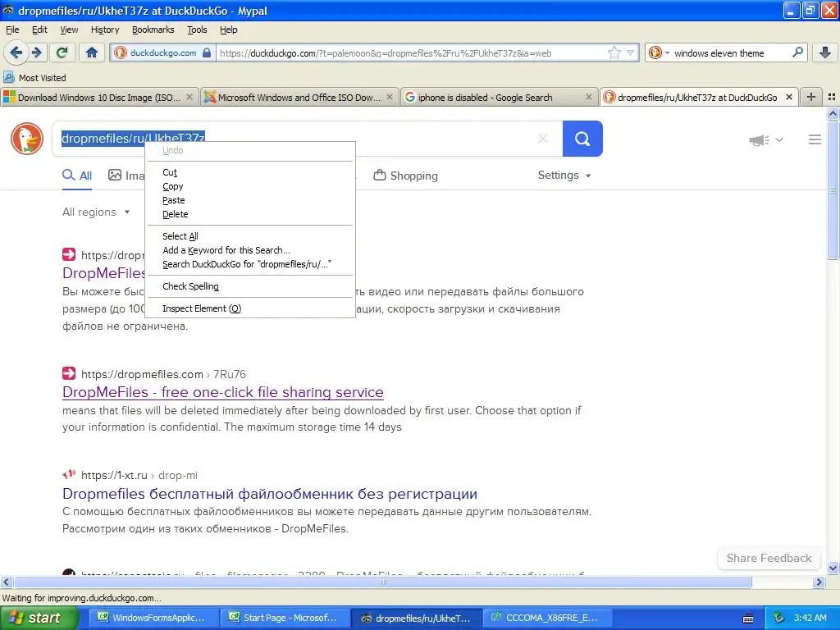Click the vertical scrollbar down arrow
Viewport: 840px width, 630px height.
833,568
